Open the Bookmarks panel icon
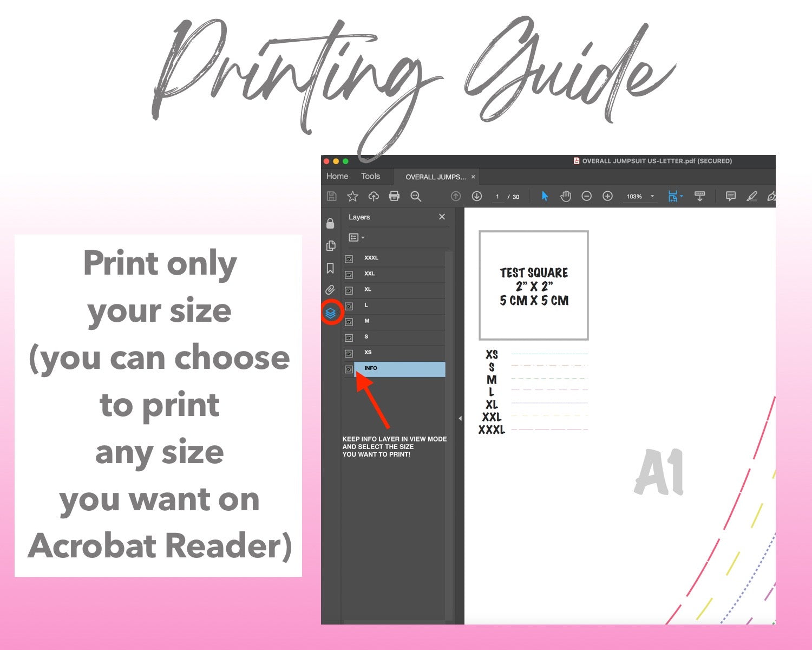812x650 pixels. (x=330, y=268)
